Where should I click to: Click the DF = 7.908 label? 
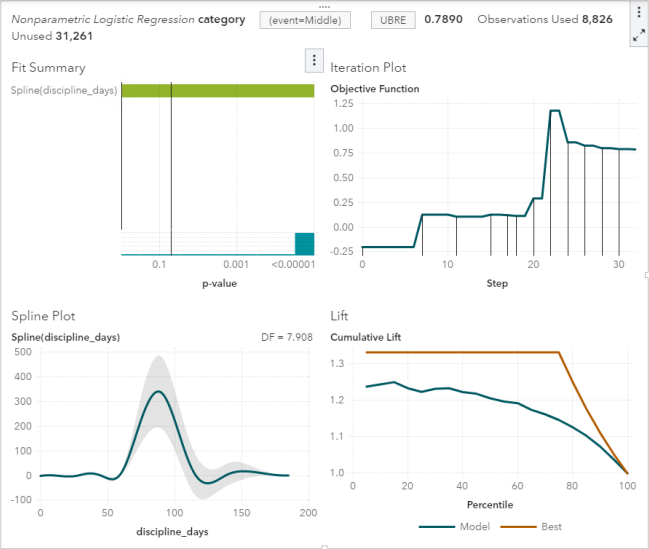287,337
